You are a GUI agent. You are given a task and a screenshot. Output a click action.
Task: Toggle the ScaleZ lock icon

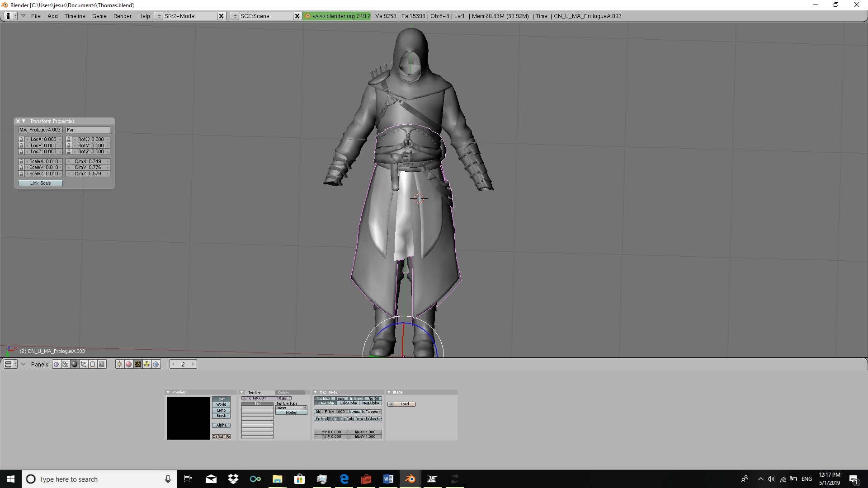coord(21,174)
